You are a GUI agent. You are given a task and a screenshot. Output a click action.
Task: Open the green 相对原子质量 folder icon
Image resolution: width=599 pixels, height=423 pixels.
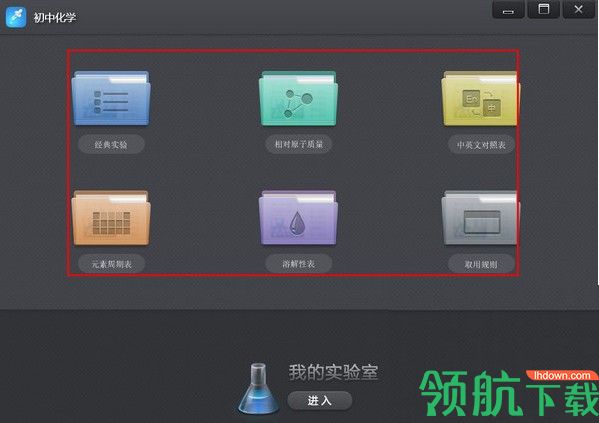click(x=298, y=98)
